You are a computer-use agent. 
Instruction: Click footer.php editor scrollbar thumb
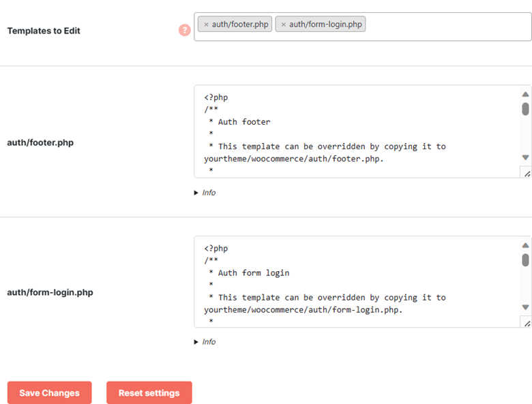pos(525,109)
